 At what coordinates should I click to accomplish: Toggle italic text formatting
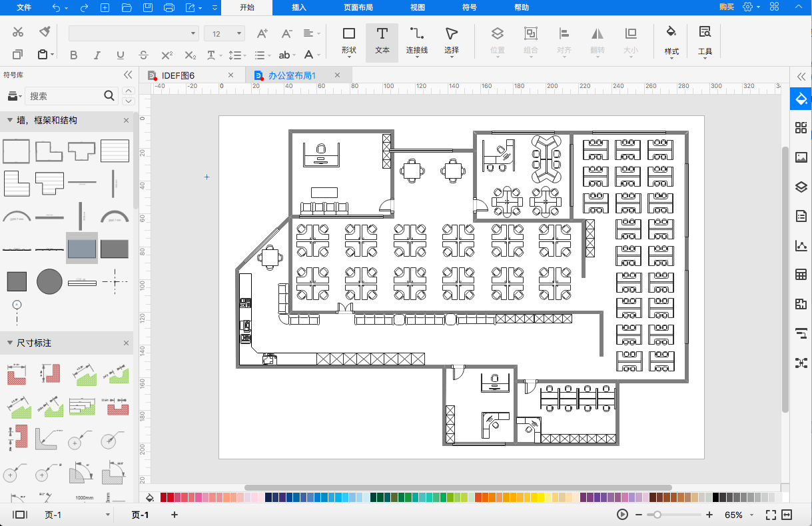click(97, 55)
